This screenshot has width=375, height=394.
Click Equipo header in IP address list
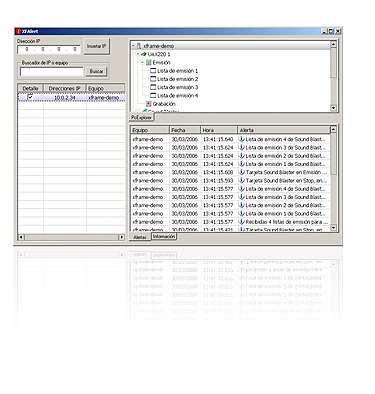pyautogui.click(x=106, y=88)
